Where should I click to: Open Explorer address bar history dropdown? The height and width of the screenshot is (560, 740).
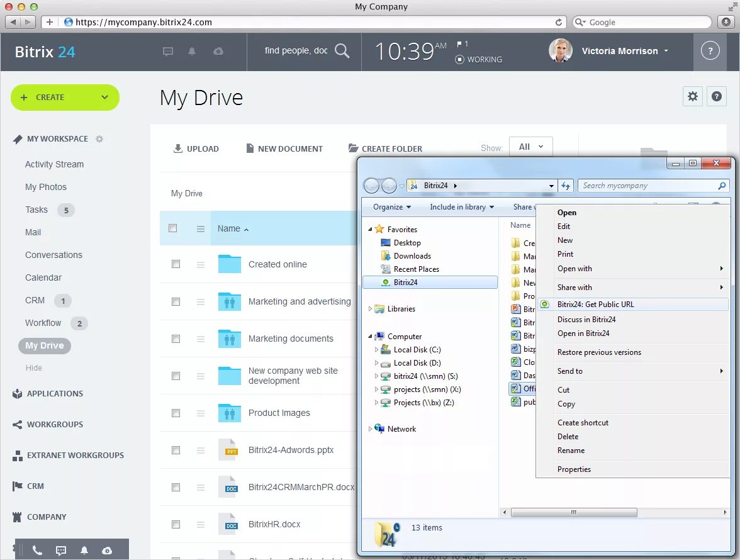coord(551,186)
